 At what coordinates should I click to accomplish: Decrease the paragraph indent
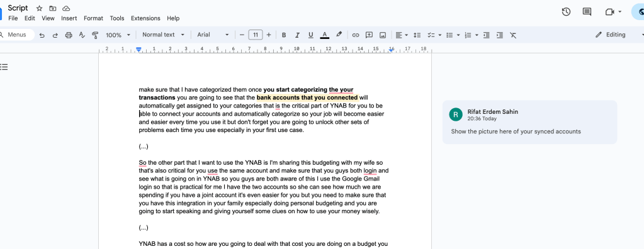pos(486,35)
